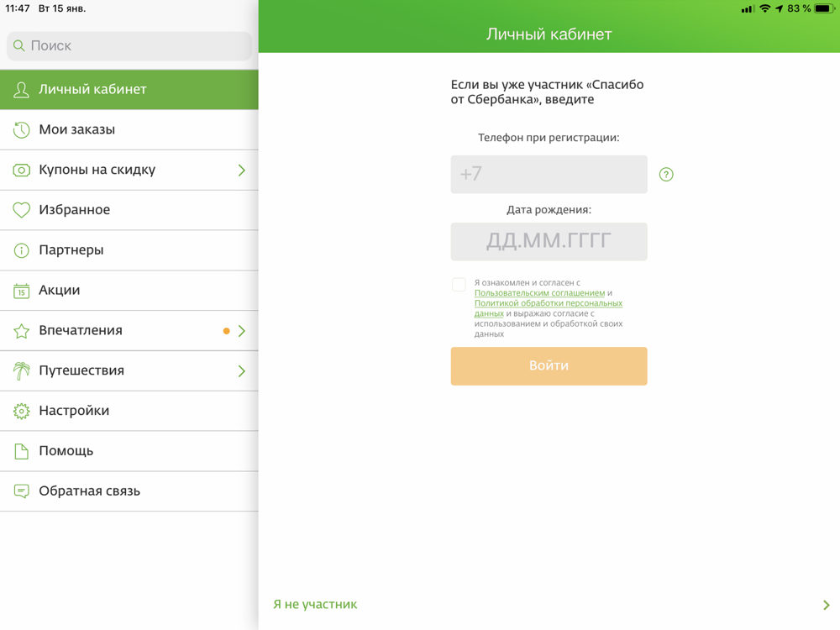Click the Купоны на скидку label

(97, 170)
